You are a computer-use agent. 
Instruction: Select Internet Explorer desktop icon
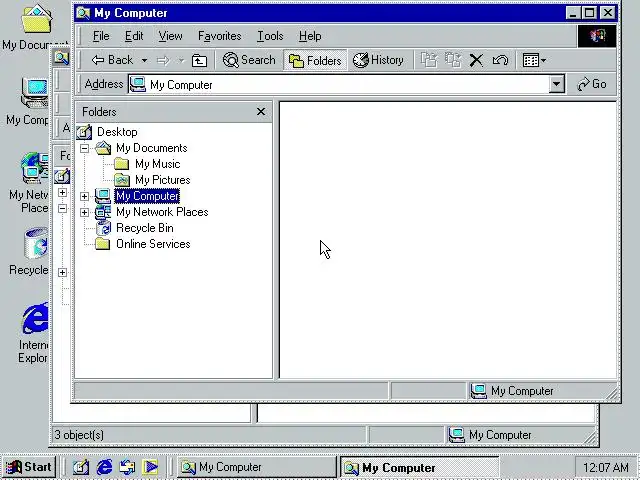(x=33, y=333)
